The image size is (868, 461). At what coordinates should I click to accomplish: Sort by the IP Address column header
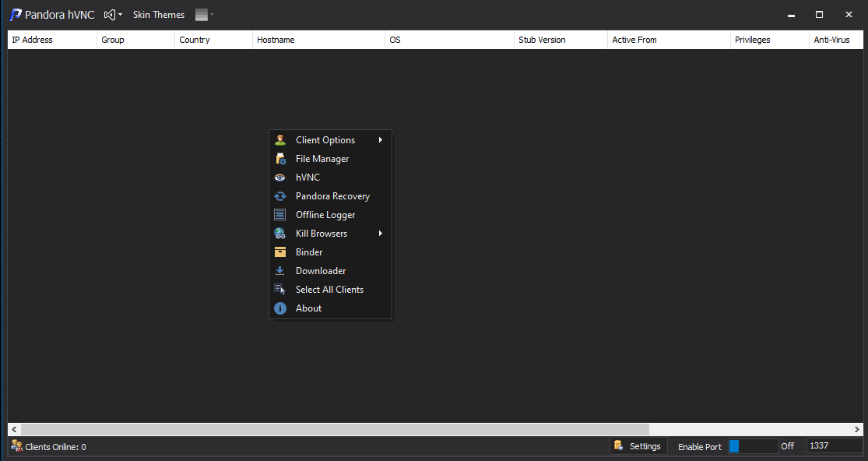click(x=52, y=40)
